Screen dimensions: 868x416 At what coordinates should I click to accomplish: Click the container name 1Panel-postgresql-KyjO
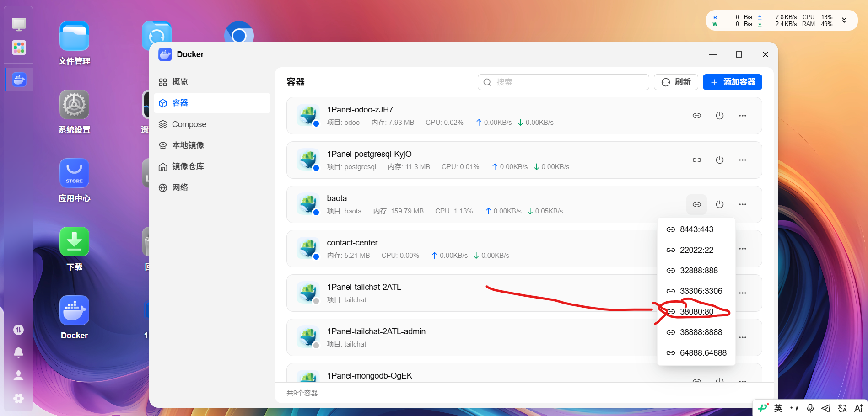pyautogui.click(x=369, y=154)
